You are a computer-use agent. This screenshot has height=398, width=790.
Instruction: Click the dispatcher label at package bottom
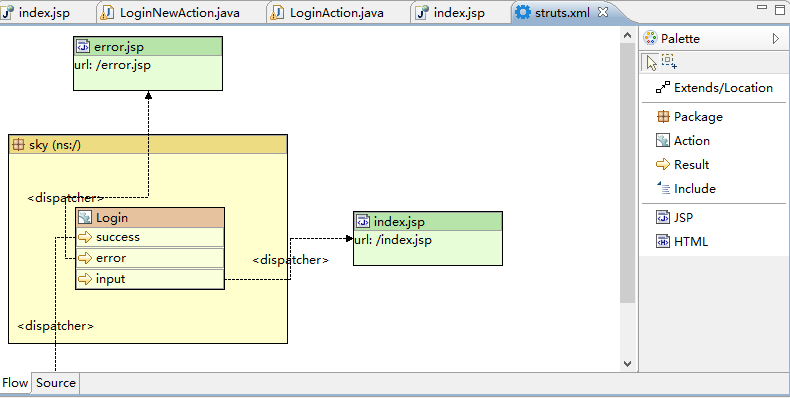pyautogui.click(x=55, y=326)
